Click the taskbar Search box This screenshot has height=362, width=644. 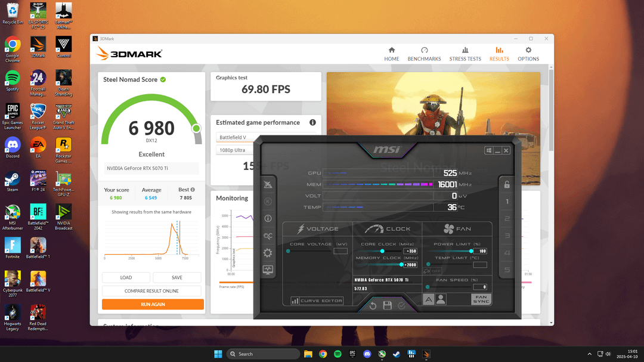pos(263,354)
